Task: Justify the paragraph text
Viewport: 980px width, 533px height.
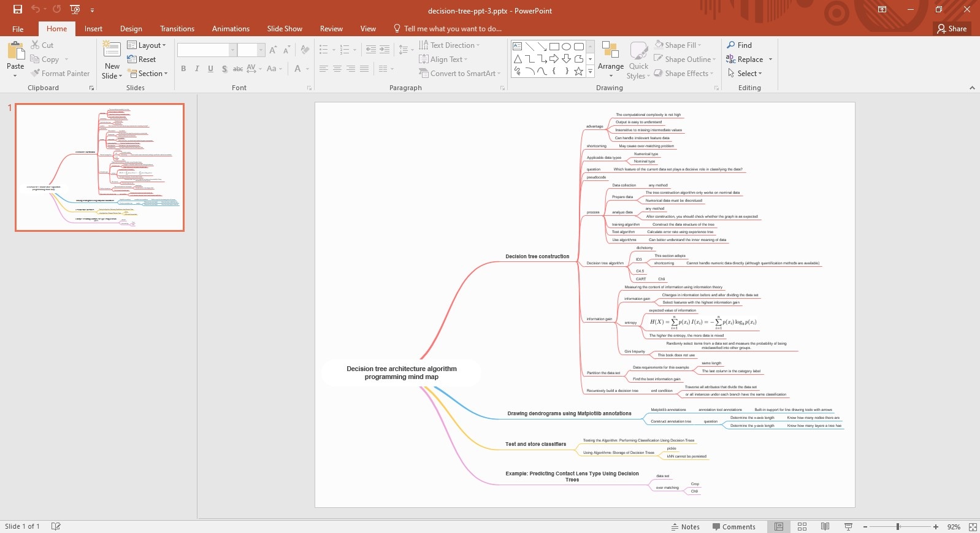Action: tap(364, 69)
